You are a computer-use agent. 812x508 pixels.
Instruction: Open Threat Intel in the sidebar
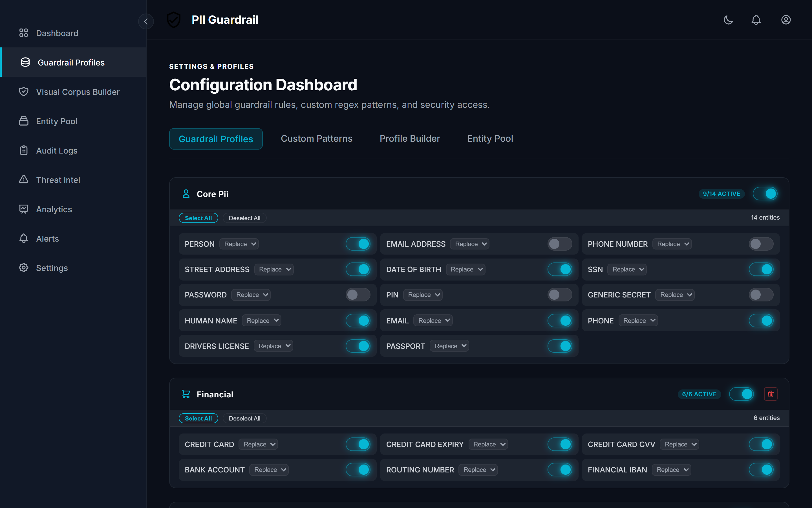(73, 179)
